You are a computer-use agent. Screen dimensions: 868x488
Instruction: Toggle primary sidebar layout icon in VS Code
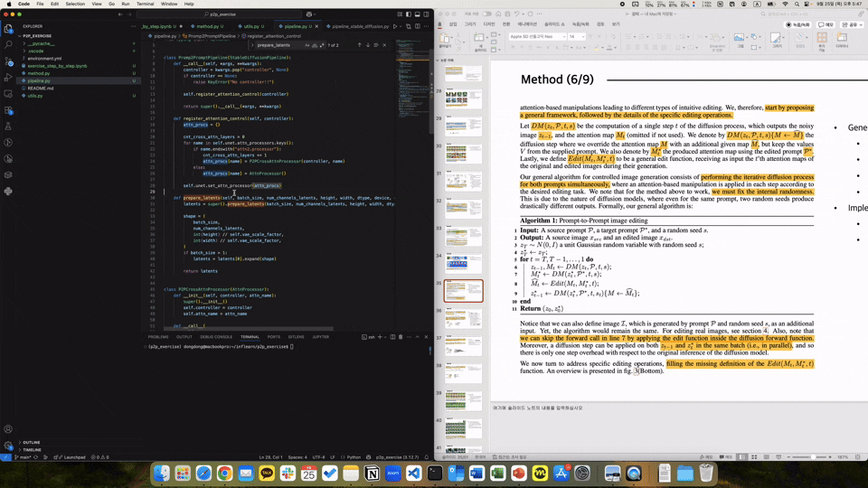click(409, 14)
